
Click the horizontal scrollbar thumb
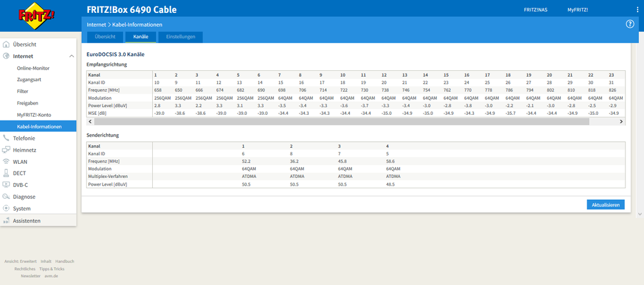coord(342,122)
